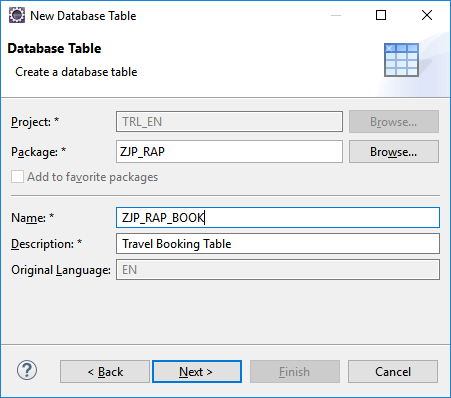
Task: Close the dialog with the X icon
Action: [427, 15]
